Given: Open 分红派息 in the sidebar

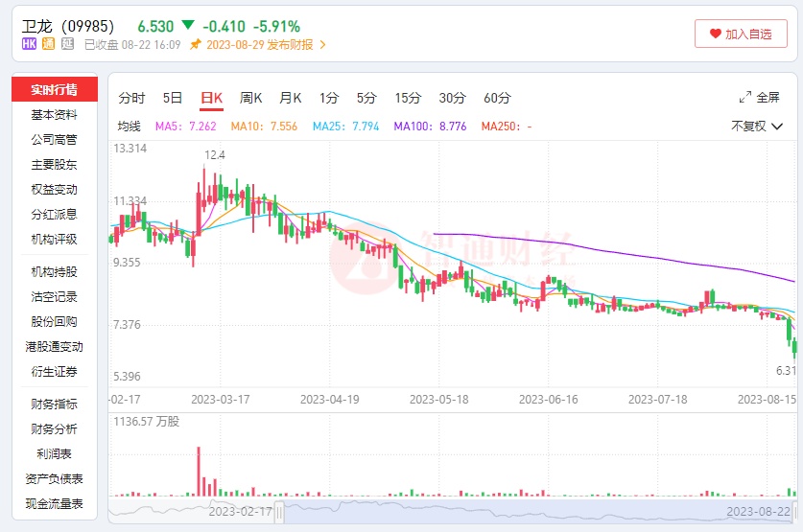Looking at the screenshot, I should tap(55, 214).
